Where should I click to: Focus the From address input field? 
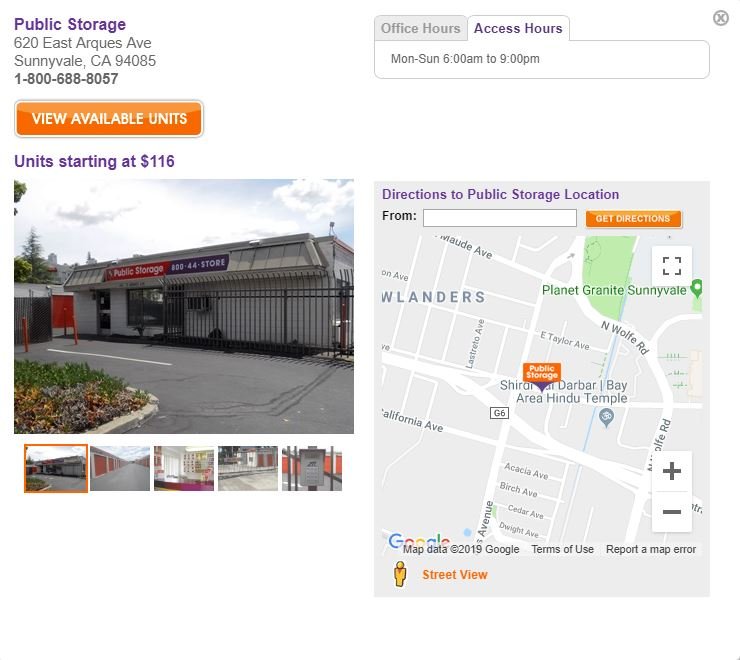tap(499, 218)
